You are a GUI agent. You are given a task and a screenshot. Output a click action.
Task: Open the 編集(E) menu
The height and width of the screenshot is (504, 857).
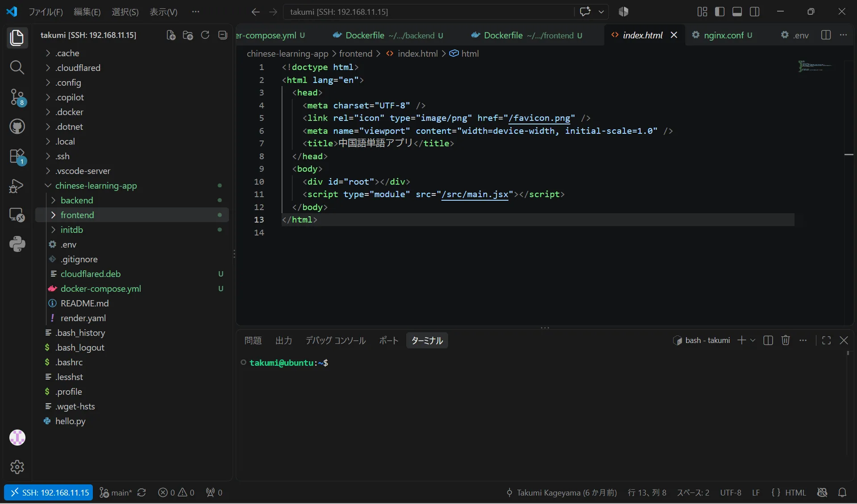pyautogui.click(x=87, y=12)
